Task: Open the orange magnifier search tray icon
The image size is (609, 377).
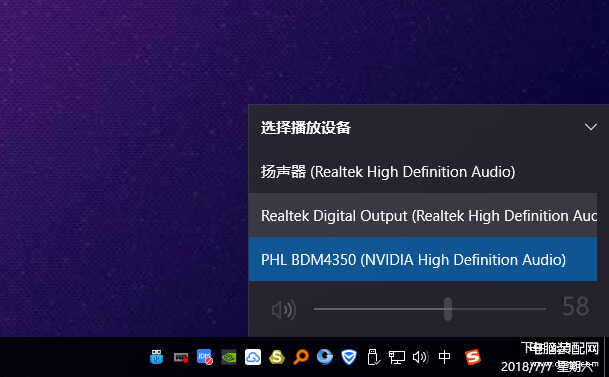Action: coord(301,357)
